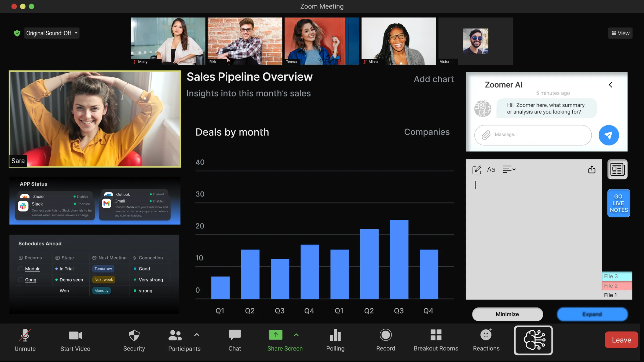This screenshot has height=362, width=644.
Task: Expand the Share Screen options caret
Action: pos(296,335)
